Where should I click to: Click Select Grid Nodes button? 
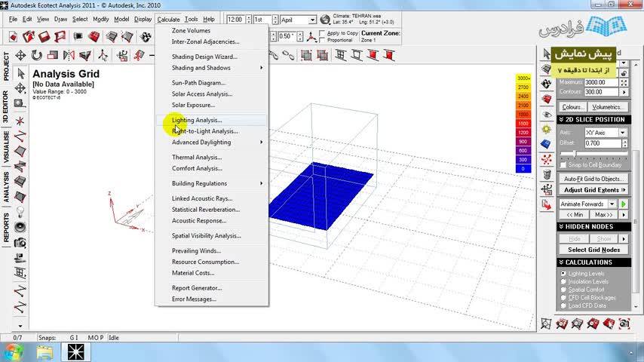pyautogui.click(x=593, y=250)
